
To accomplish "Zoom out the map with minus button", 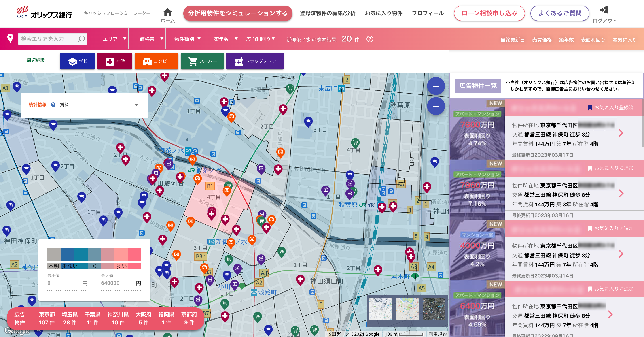I will click(x=436, y=106).
